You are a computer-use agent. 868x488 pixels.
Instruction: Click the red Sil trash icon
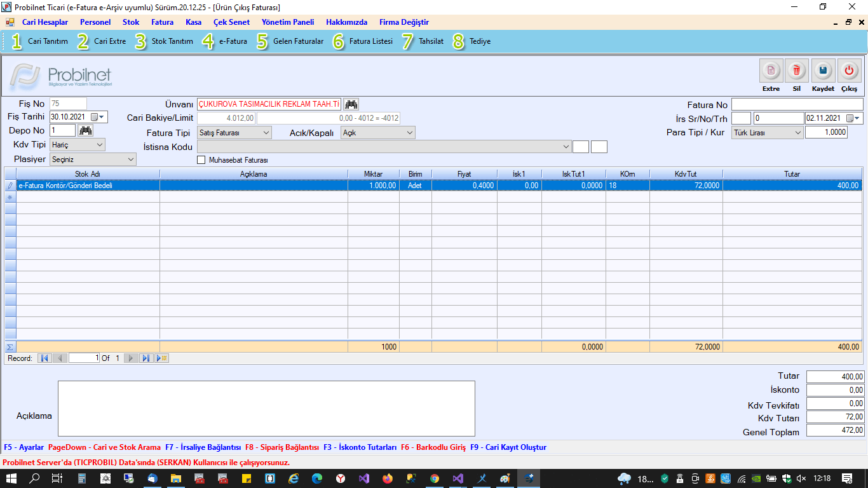pyautogui.click(x=796, y=71)
